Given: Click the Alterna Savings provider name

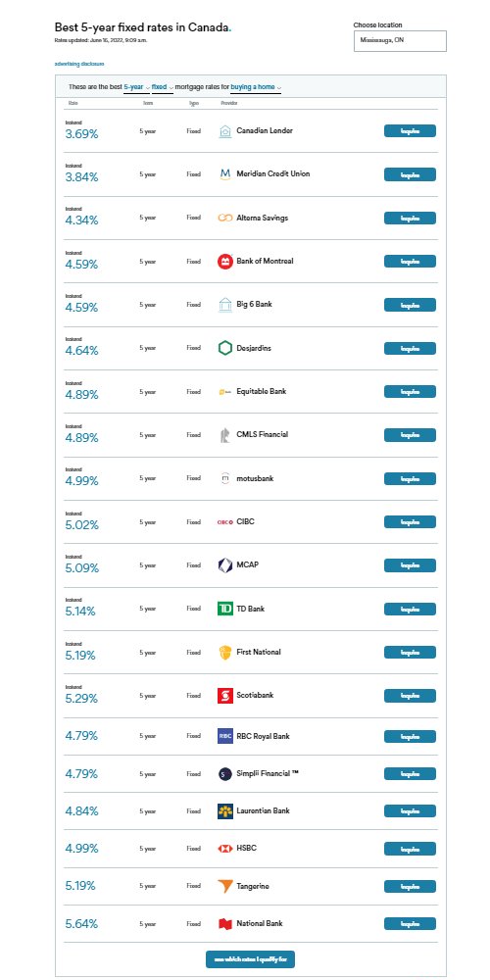Looking at the screenshot, I should point(263,218).
